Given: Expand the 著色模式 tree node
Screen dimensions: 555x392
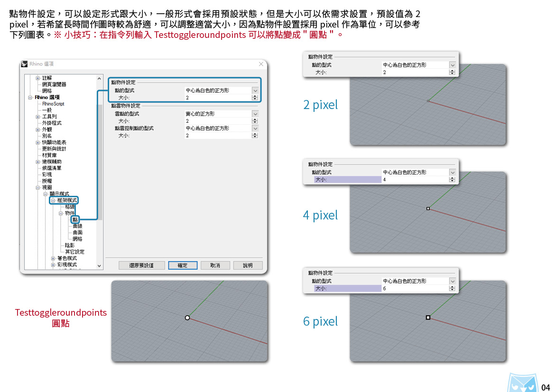Looking at the screenshot, I should (x=53, y=258).
